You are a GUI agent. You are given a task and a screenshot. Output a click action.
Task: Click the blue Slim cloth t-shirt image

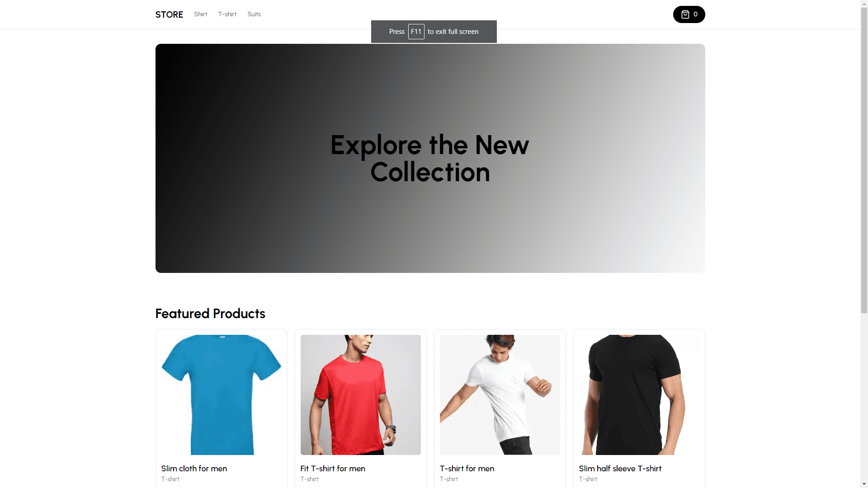point(222,395)
